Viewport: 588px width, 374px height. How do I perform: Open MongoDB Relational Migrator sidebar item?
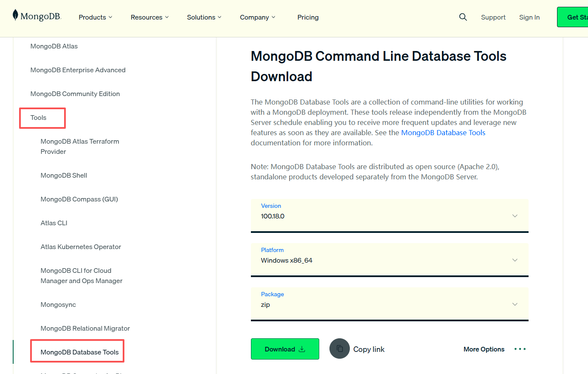85,329
